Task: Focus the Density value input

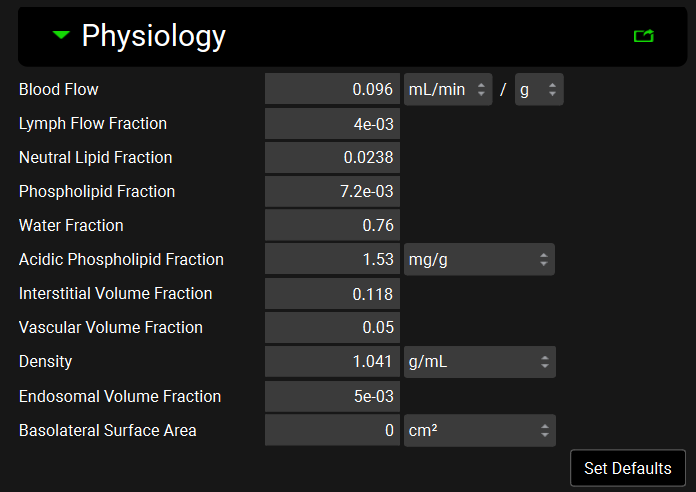Action: pos(332,362)
